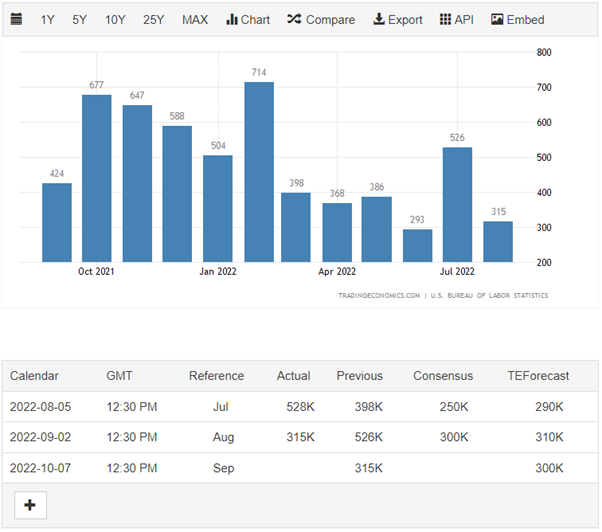Click the 293 bar in the chart
Image resolution: width=602 pixels, height=532 pixels.
[x=417, y=245]
